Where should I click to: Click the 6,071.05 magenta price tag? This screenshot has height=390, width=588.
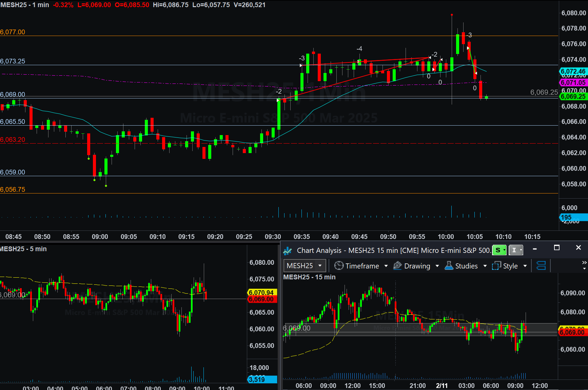tap(573, 82)
